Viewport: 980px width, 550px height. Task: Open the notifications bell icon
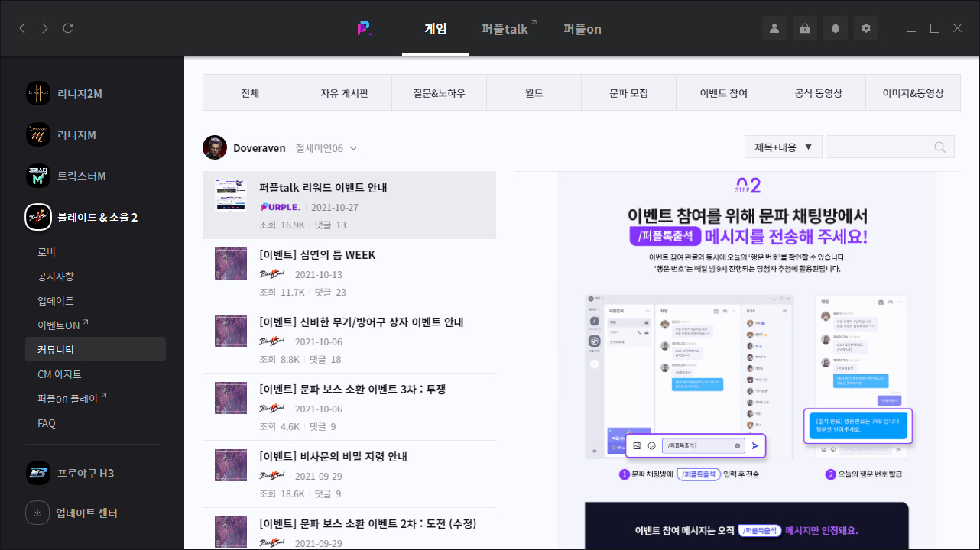tap(836, 28)
